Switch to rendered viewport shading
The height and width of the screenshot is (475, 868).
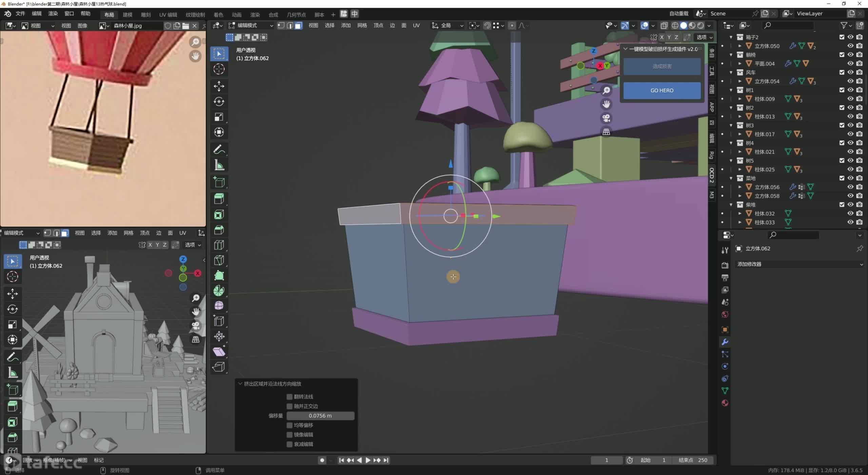point(701,25)
